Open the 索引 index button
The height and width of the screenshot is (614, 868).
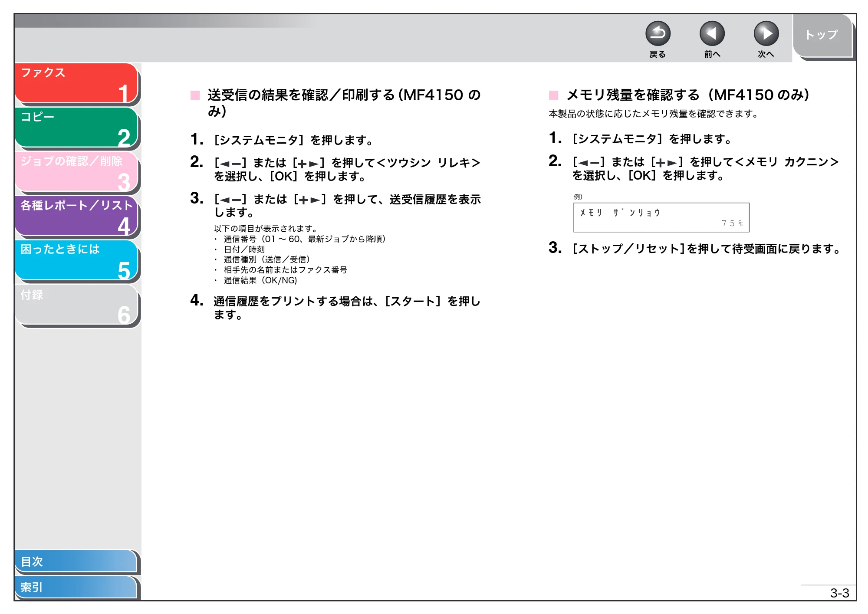coord(76,587)
